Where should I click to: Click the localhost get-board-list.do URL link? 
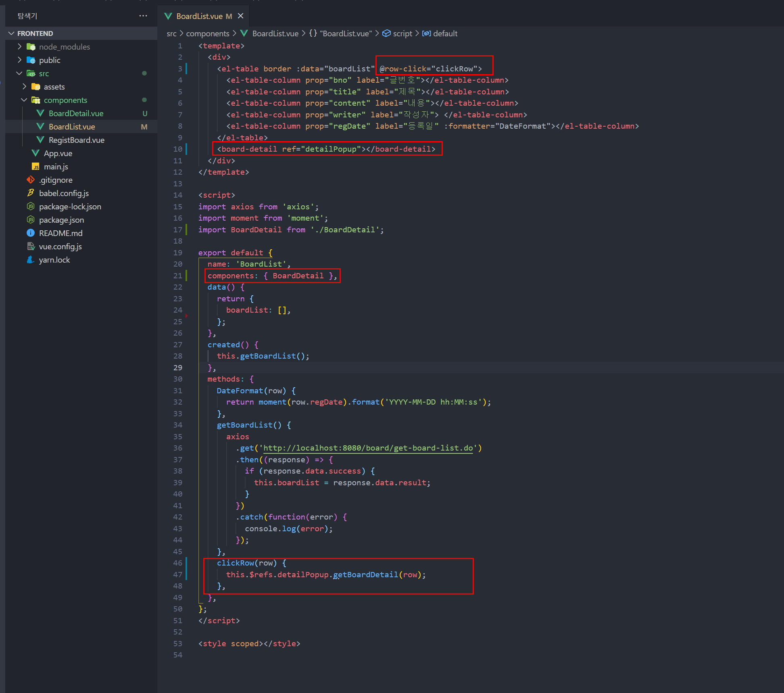click(368, 448)
